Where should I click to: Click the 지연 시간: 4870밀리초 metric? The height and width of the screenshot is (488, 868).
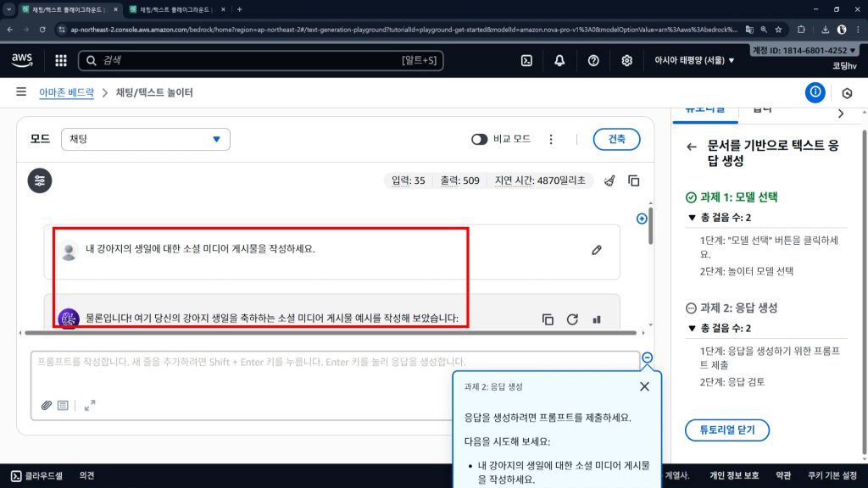(x=540, y=180)
